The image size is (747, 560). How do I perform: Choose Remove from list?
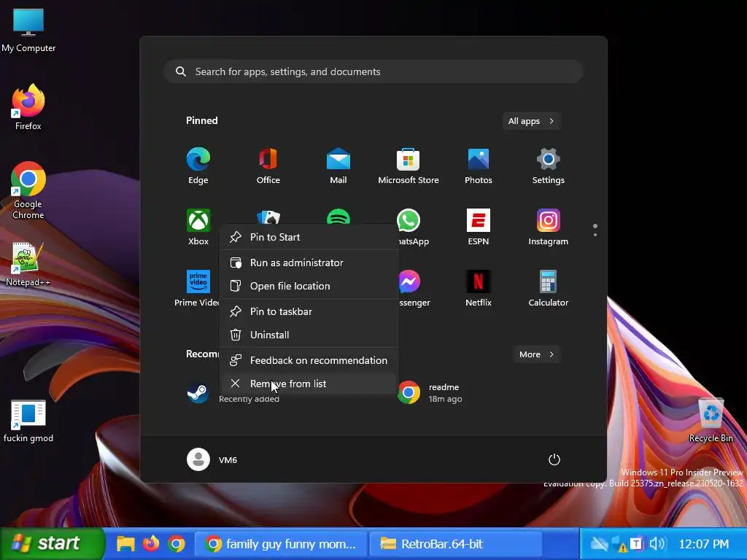coord(309,384)
